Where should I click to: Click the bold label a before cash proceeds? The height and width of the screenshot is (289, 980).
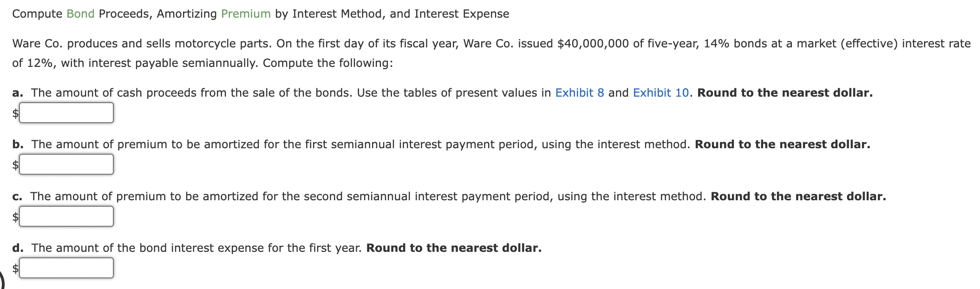[x=17, y=93]
